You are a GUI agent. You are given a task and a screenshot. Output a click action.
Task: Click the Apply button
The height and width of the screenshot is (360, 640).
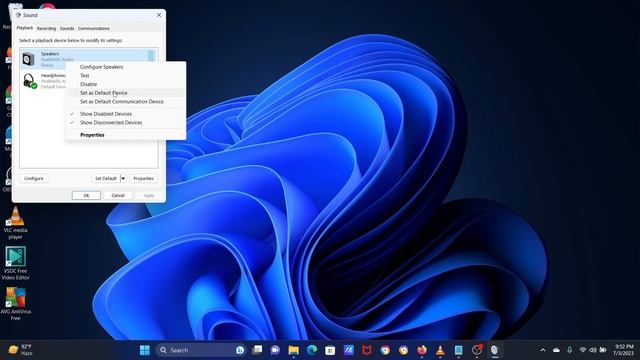pyautogui.click(x=149, y=196)
